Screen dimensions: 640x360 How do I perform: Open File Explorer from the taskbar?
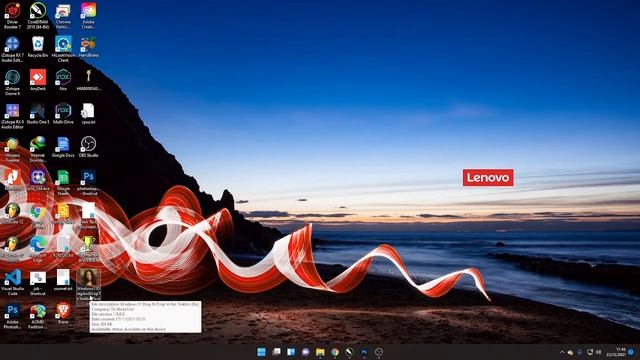(x=320, y=352)
